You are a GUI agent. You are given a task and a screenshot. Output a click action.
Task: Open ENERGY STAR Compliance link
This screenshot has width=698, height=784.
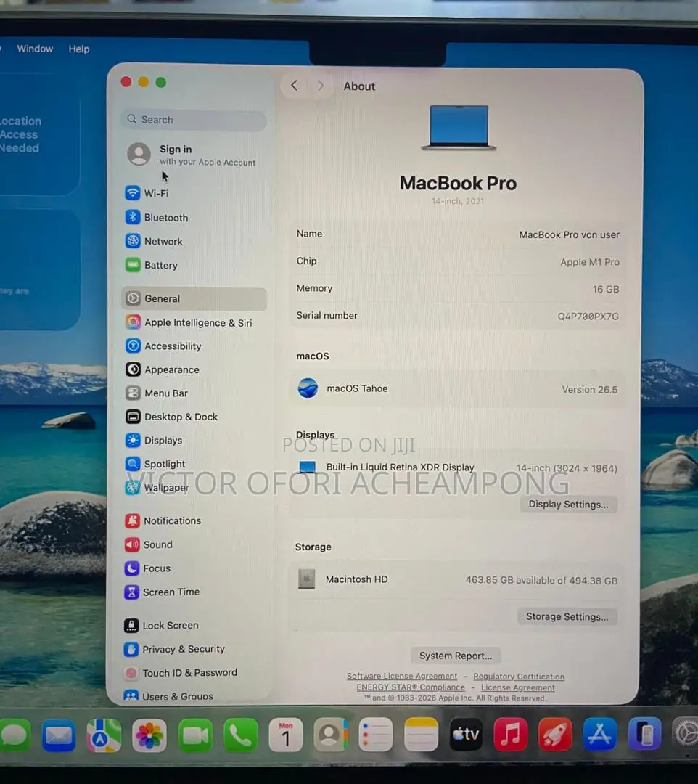pos(410,687)
